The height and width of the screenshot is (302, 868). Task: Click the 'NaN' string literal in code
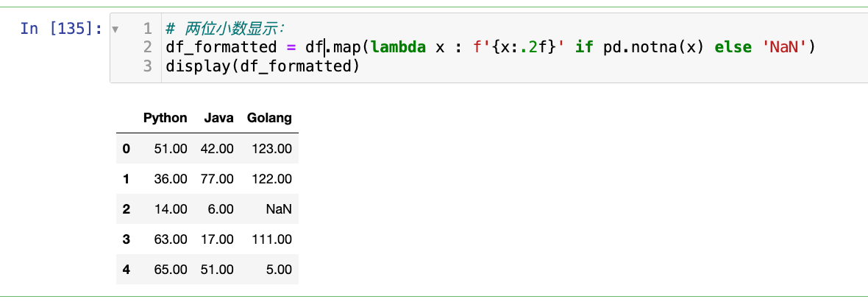pyautogui.click(x=784, y=48)
